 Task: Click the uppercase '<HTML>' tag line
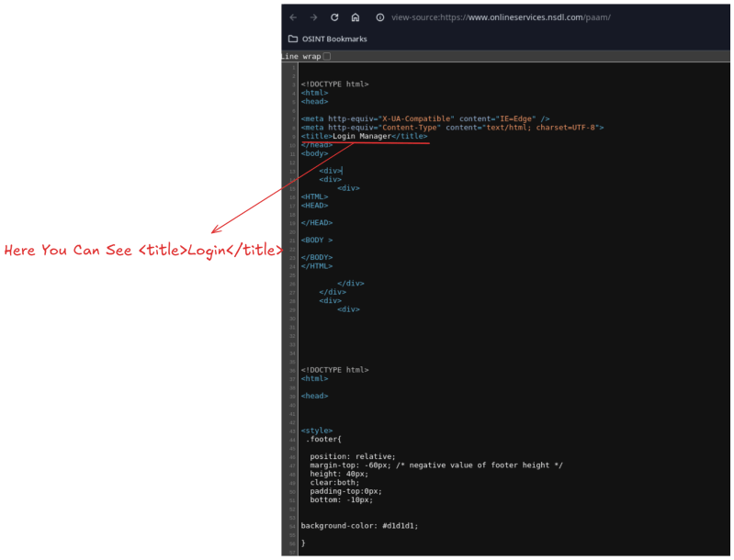click(x=314, y=196)
